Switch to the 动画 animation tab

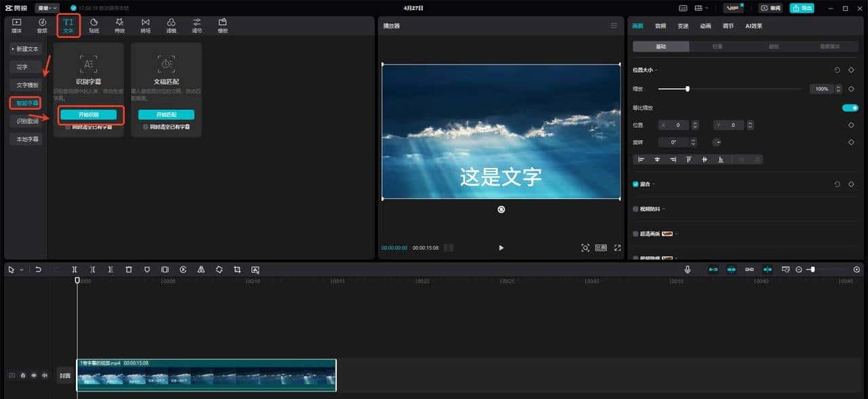(x=705, y=26)
